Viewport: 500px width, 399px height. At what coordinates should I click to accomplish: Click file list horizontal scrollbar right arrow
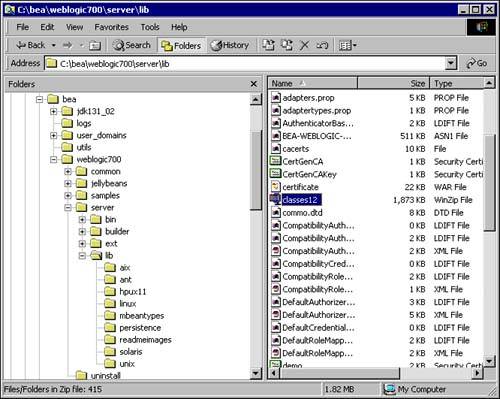(x=478, y=373)
